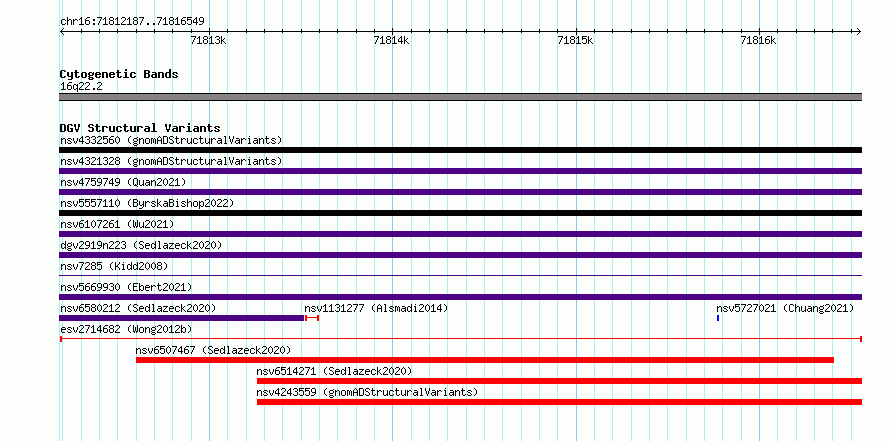Click the DGV Structural Variants track title
This screenshot has height=441, width=890.
[x=140, y=128]
